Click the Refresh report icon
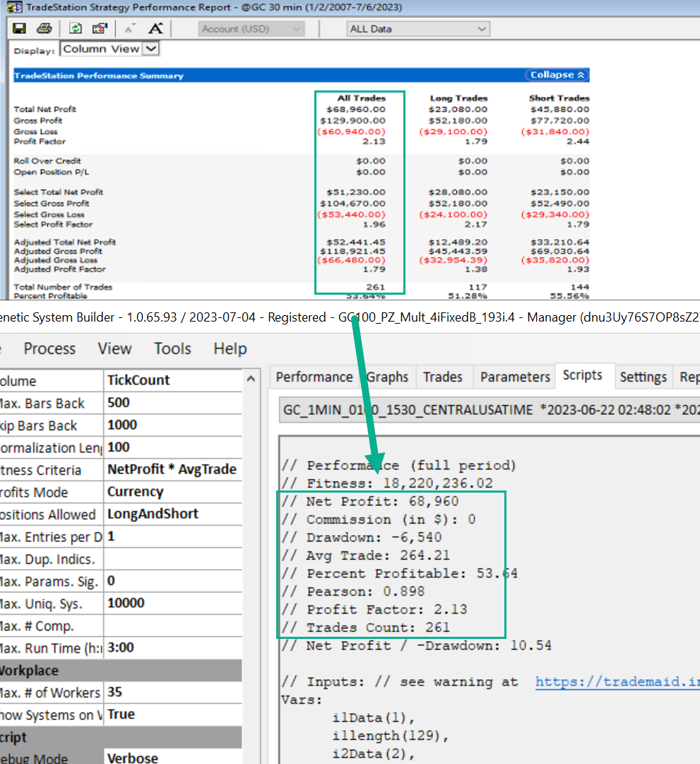This screenshot has height=764, width=700. coord(76,29)
